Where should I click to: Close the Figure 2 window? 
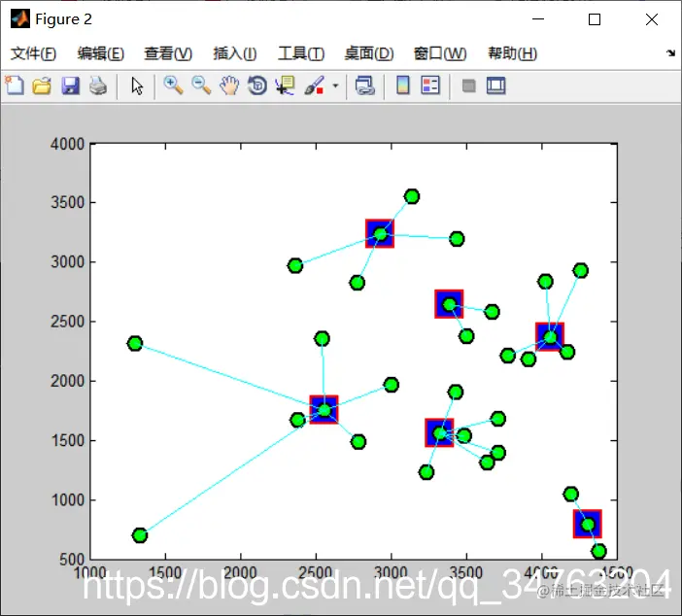652,19
